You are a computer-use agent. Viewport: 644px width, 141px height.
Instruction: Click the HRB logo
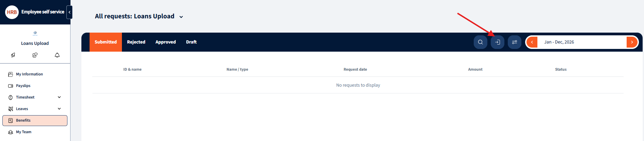pos(12,12)
